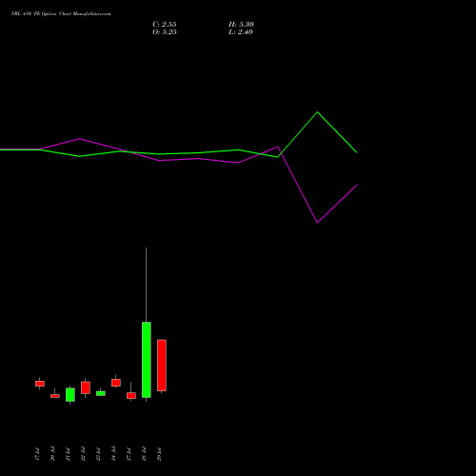
Task: Click the close value 'C: 2.55'
Action: [x=165, y=25]
